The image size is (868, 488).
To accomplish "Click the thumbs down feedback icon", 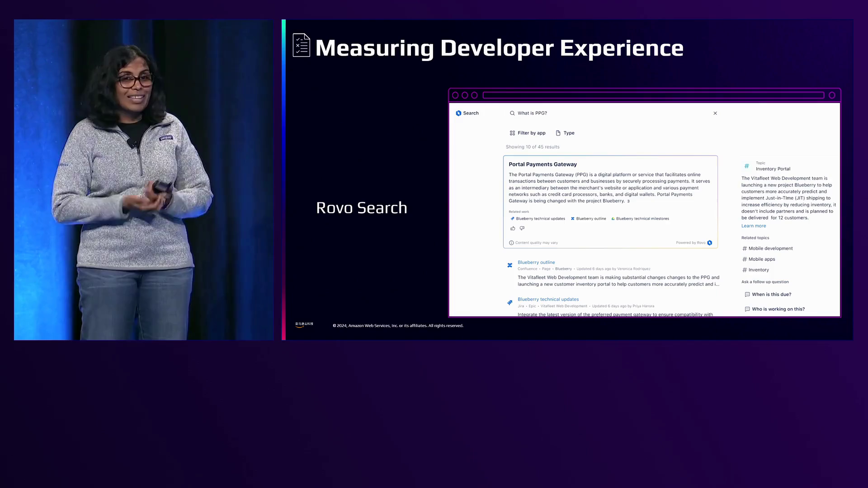I will [522, 229].
